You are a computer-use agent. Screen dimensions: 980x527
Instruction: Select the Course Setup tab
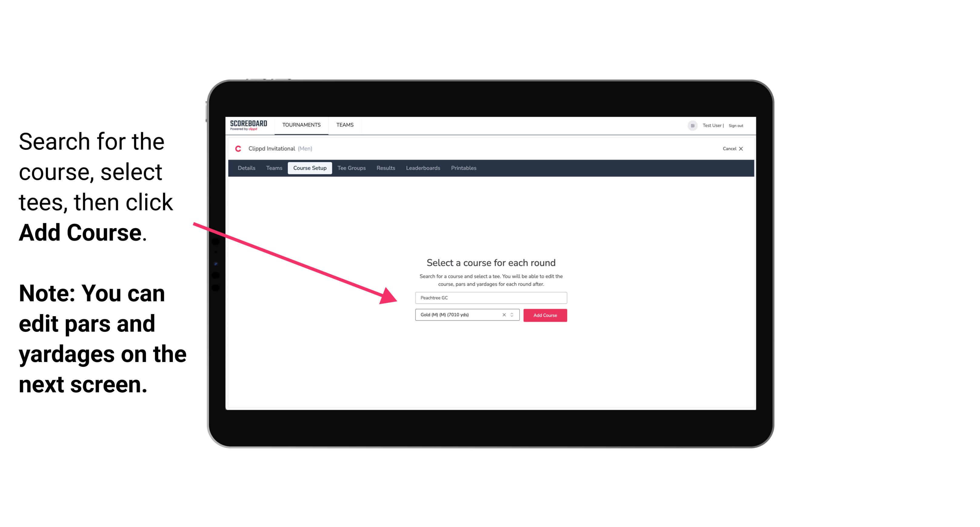[x=310, y=168]
